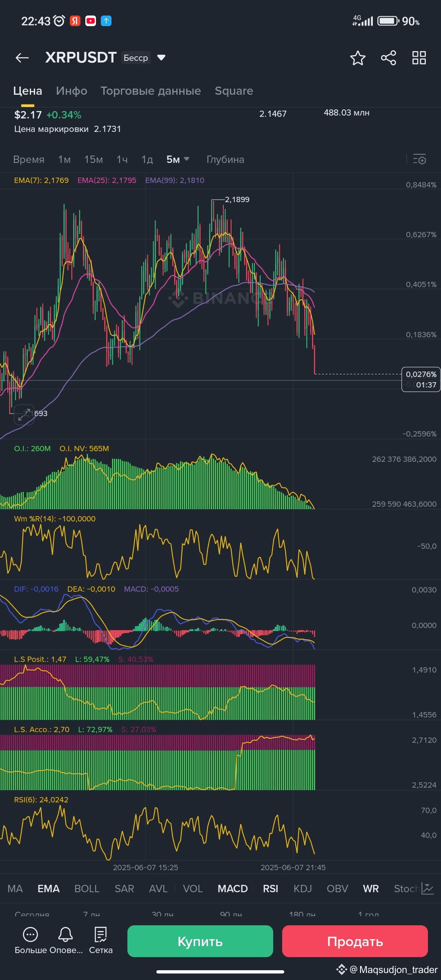Image resolution: width=441 pixels, height=980 pixels.
Task: Tap the L.S Posit.: 1,47 label
Action: (40, 659)
